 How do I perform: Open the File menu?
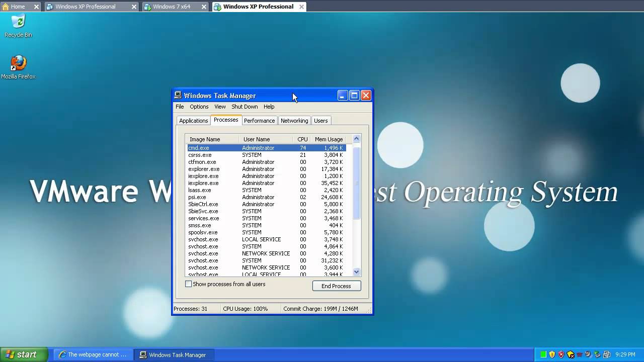click(180, 107)
